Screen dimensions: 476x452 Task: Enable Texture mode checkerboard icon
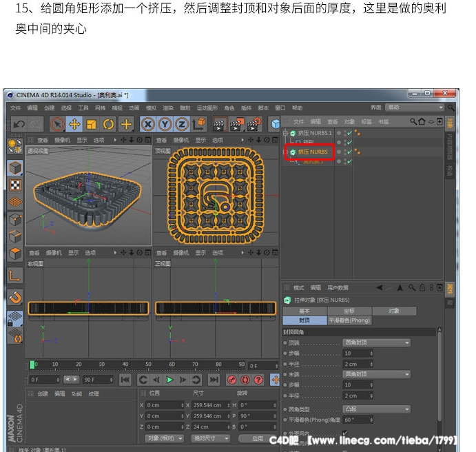15,185
